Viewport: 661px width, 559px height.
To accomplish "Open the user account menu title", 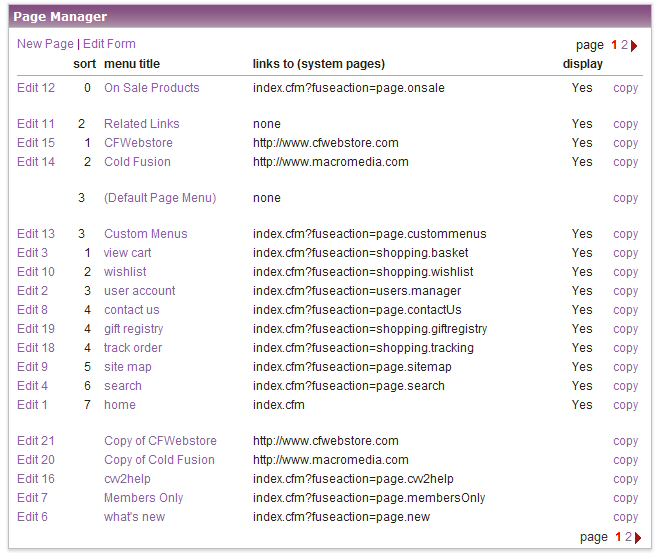I will point(140,291).
